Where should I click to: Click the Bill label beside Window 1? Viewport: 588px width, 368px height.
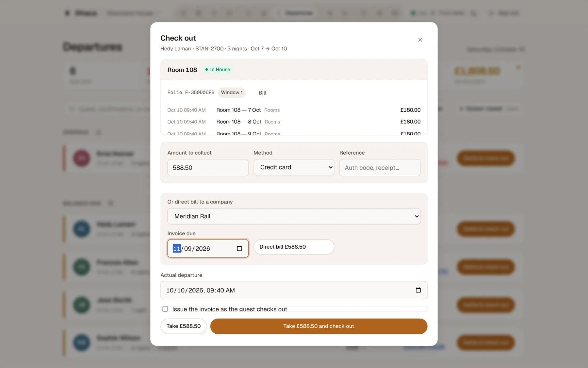pos(263,93)
